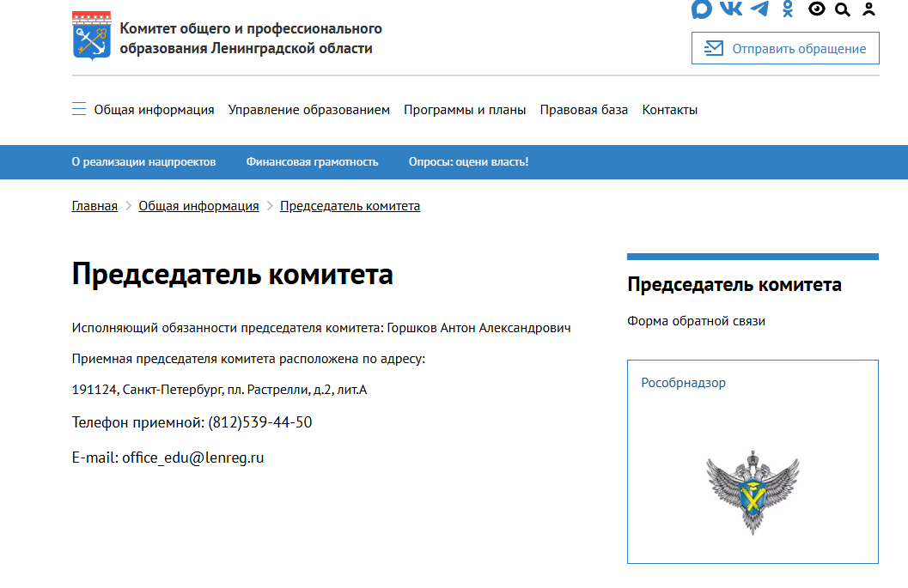908x588 pixels.
Task: Click Отправить обращение button
Action: pos(785,48)
